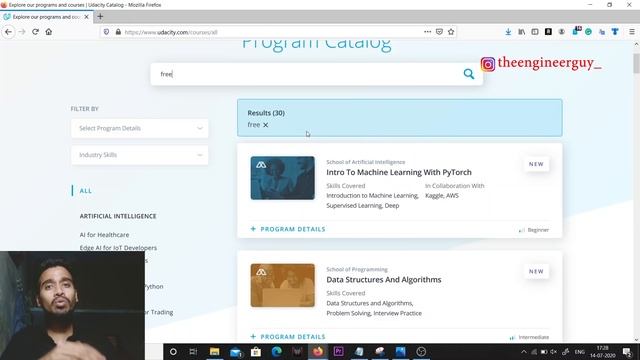This screenshot has width=640, height=360.
Task: Click the 'Beginner' difficulty label
Action: tap(538, 230)
